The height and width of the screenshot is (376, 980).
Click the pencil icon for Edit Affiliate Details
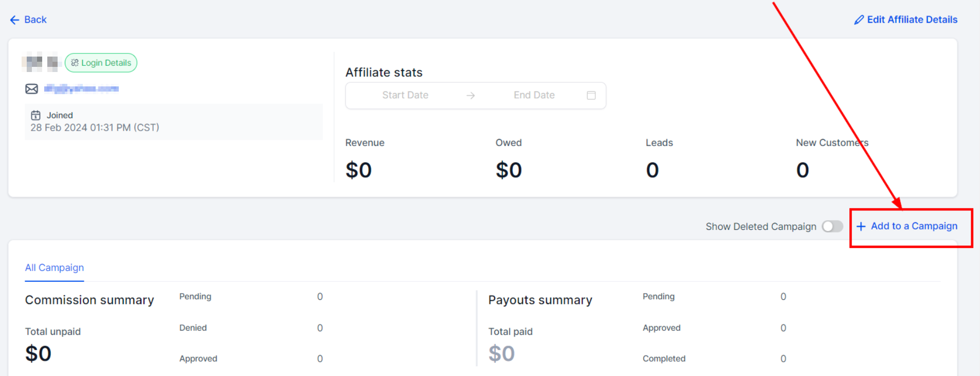tap(859, 20)
